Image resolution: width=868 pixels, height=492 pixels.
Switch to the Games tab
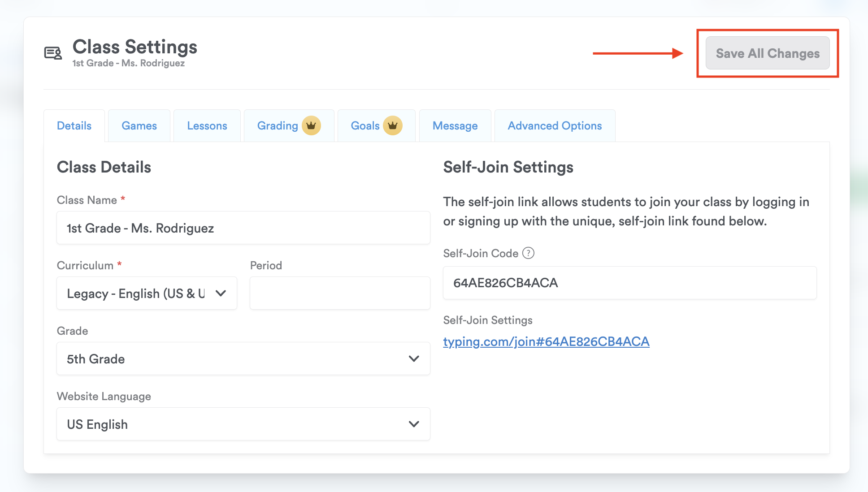139,126
